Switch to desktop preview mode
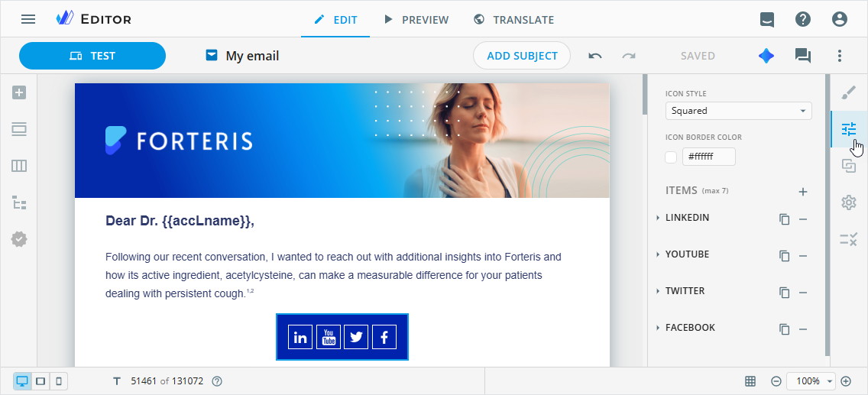This screenshot has width=868, height=395. (22, 380)
